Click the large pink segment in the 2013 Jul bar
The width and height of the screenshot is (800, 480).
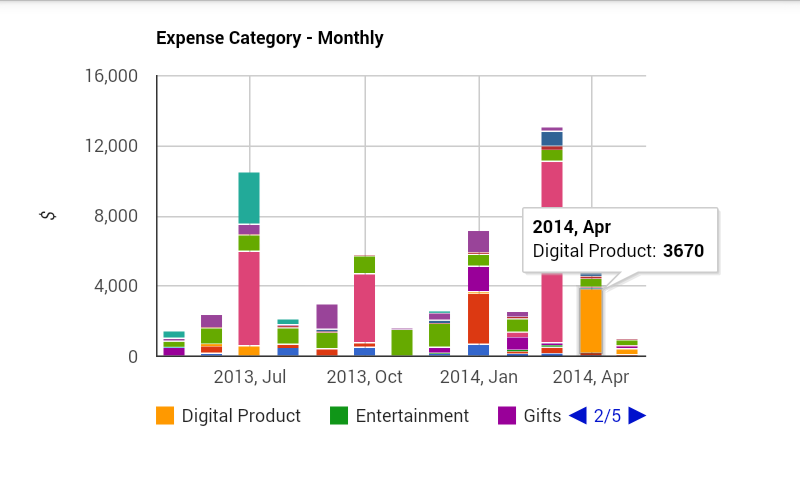point(249,298)
